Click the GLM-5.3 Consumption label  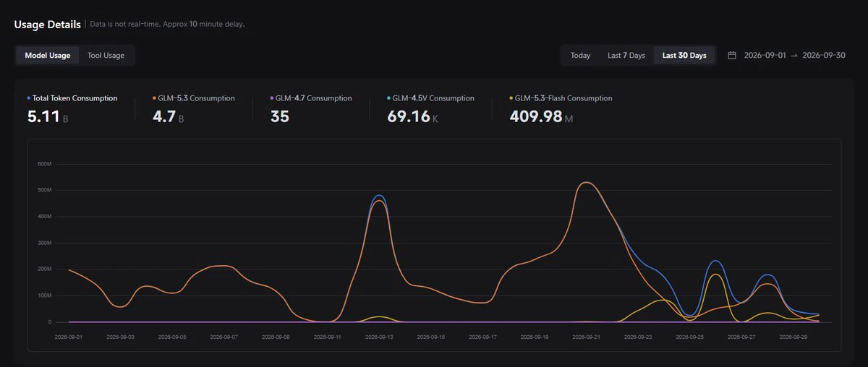click(x=197, y=98)
